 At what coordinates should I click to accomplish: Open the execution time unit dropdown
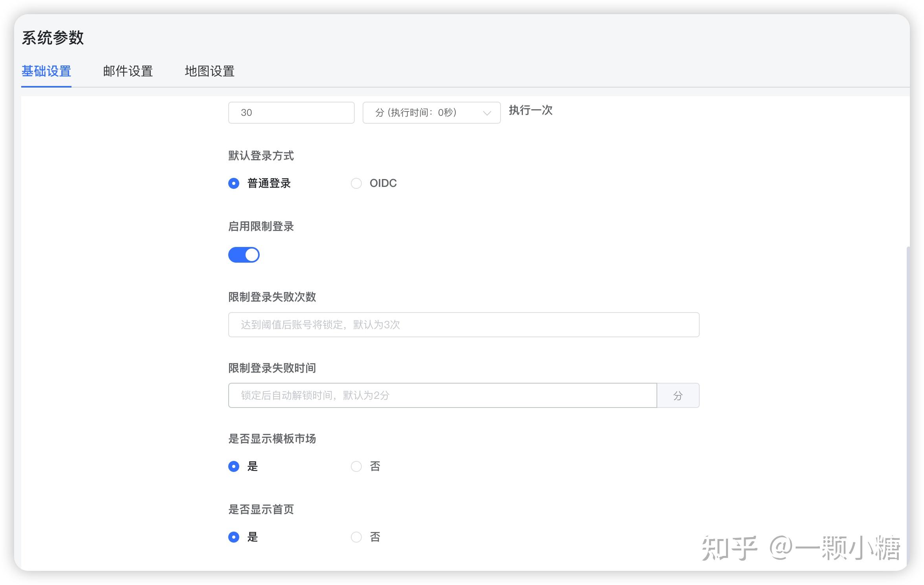coord(431,113)
